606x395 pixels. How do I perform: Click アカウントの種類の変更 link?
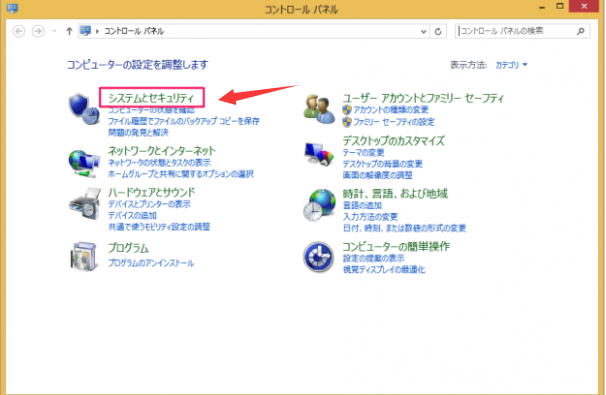tap(391, 110)
